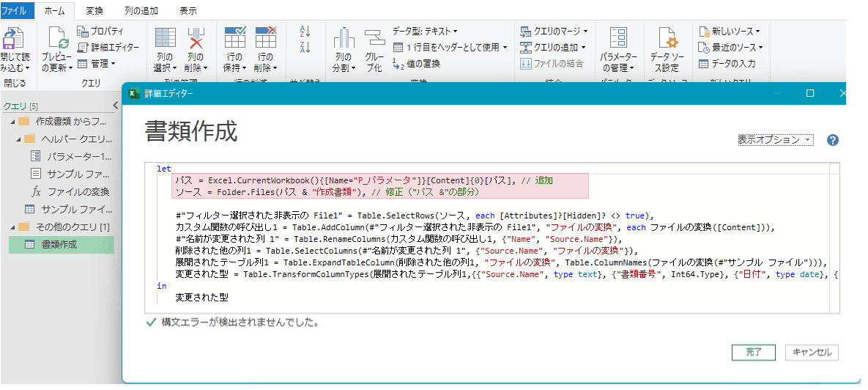Switch to the 変換 ribbon tab
The width and height of the screenshot is (868, 390).
[x=94, y=11]
